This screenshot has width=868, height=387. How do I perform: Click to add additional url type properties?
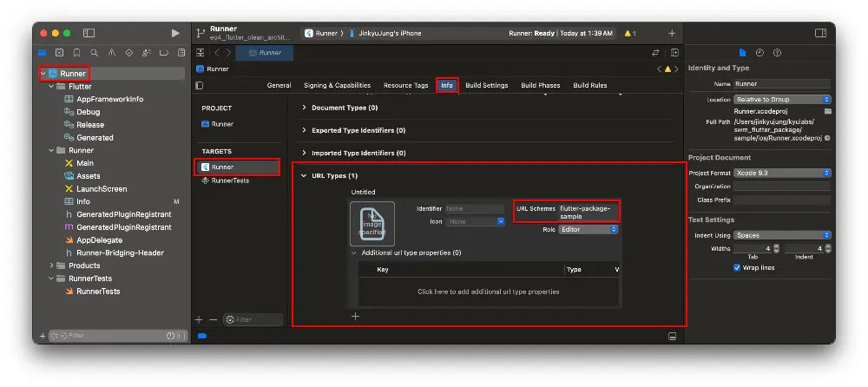(x=488, y=292)
